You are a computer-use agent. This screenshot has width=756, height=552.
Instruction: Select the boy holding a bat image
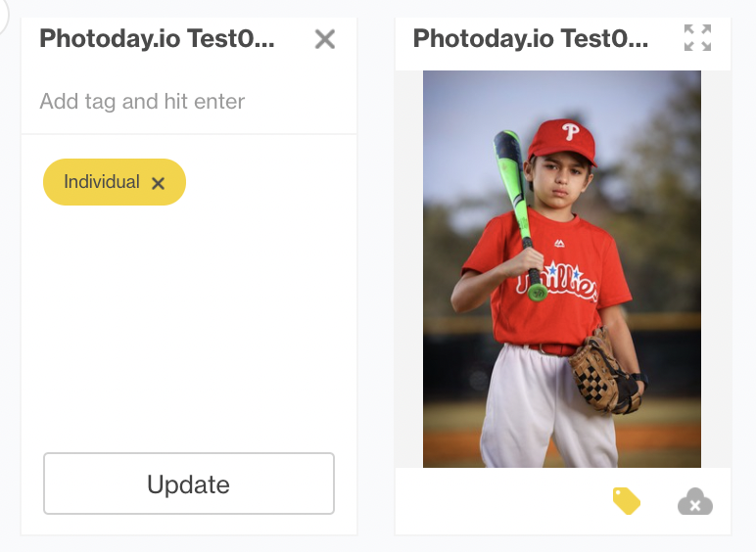point(562,269)
